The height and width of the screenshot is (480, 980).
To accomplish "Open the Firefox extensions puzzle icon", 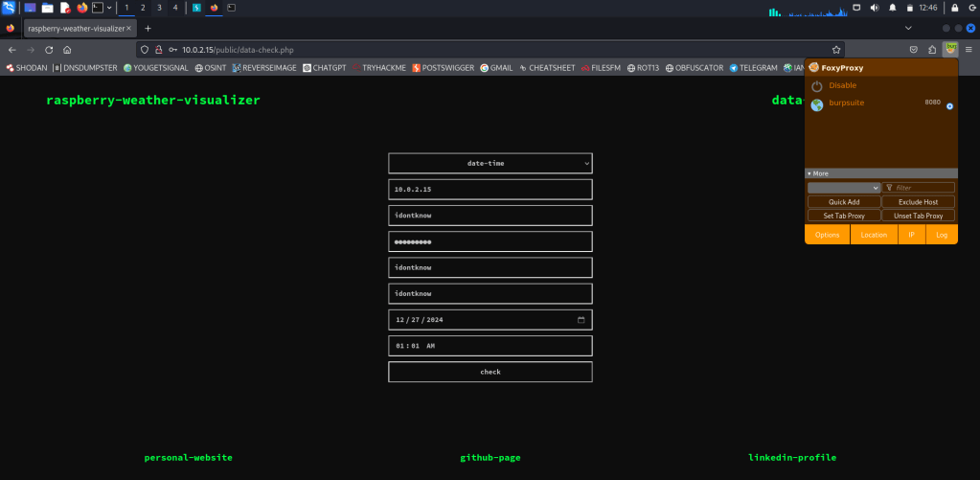I will point(932,49).
